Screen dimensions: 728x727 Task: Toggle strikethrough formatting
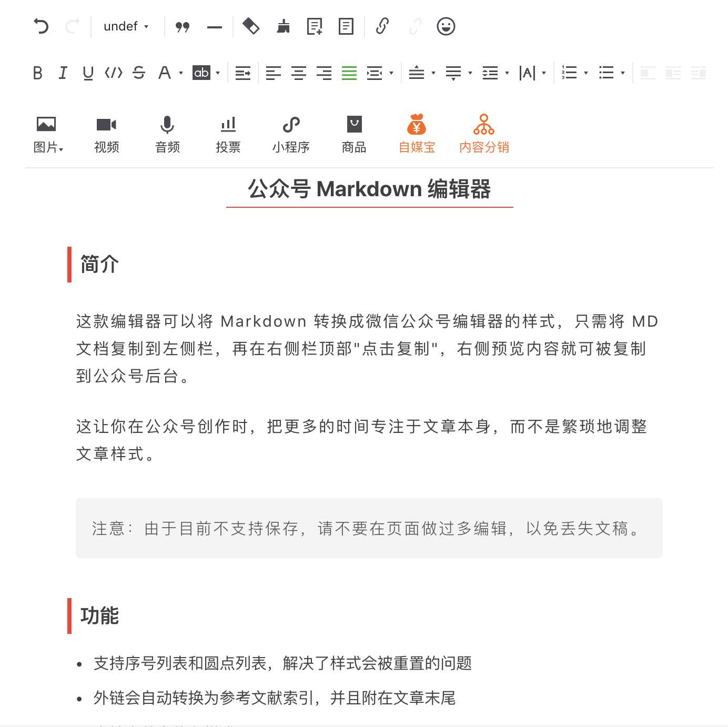[x=139, y=73]
